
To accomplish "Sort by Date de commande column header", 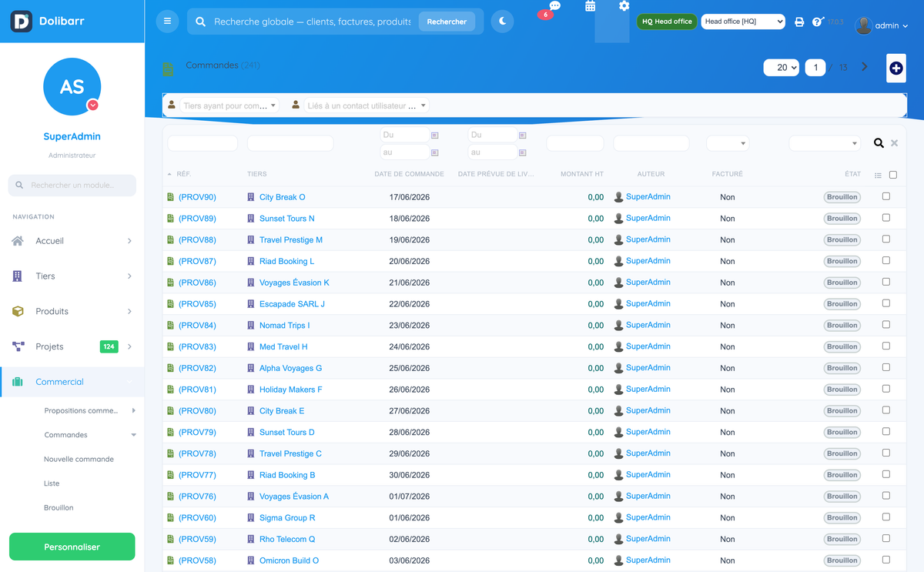I will pos(409,175).
